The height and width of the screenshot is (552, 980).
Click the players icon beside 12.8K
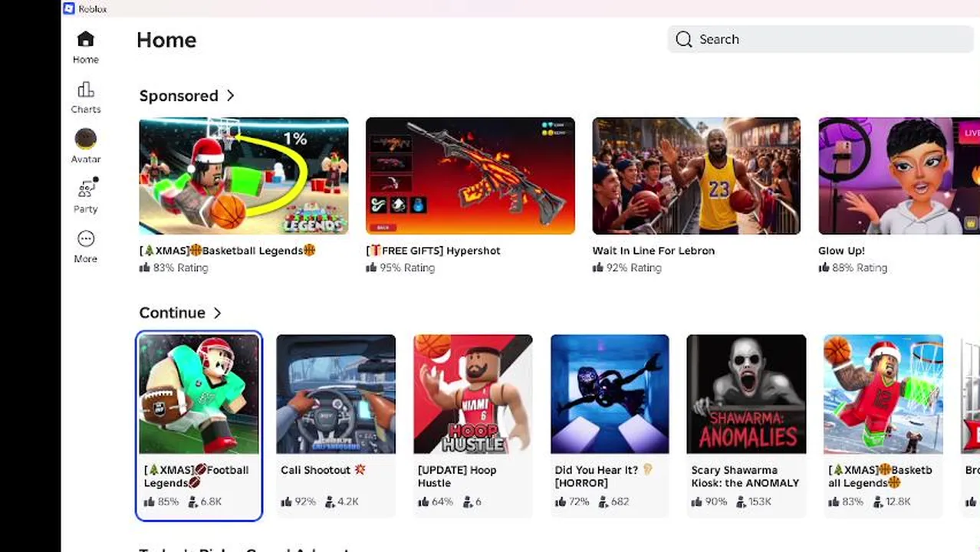point(877,501)
